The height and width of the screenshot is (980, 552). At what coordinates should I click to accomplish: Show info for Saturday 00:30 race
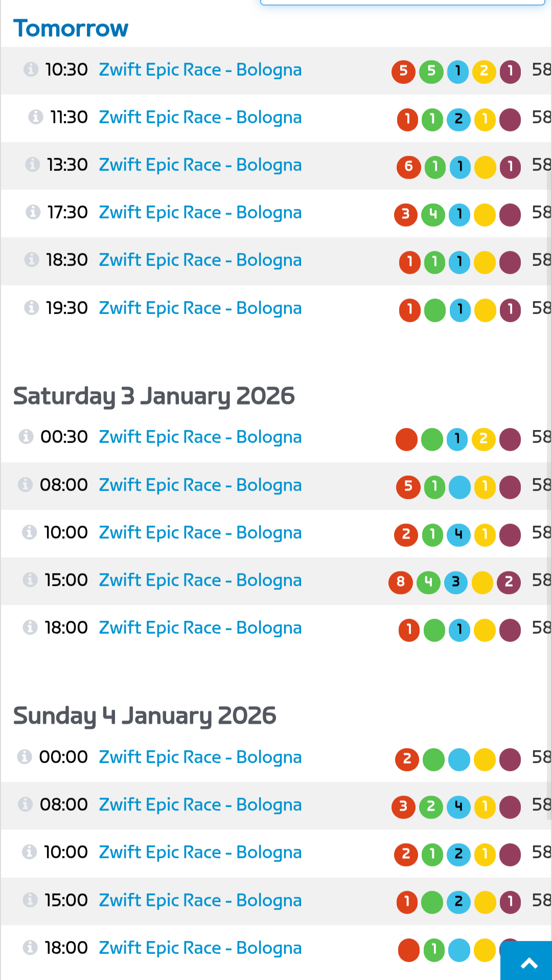tap(26, 437)
